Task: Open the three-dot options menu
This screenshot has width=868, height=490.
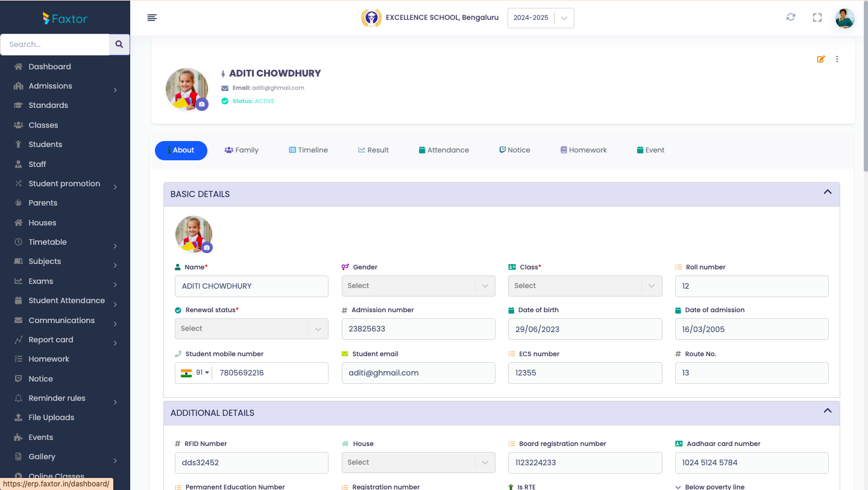Action: pos(837,59)
